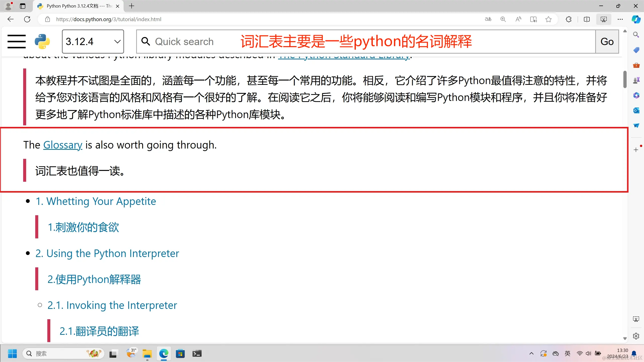Open the read aloud icon

518,19
